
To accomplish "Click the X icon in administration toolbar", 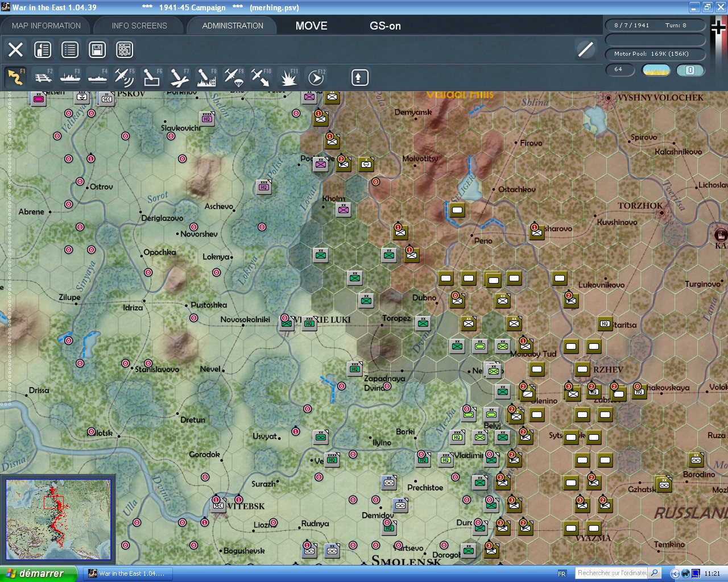I will (15, 50).
